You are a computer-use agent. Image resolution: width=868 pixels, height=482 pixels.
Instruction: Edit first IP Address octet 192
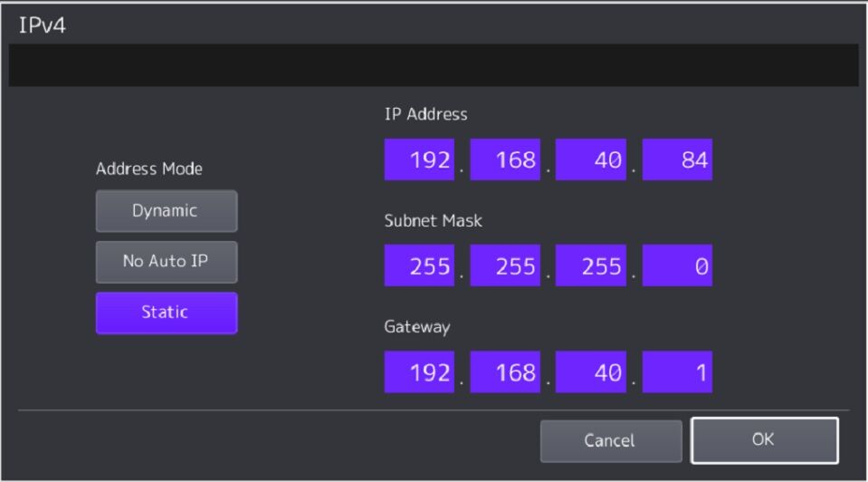[419, 159]
